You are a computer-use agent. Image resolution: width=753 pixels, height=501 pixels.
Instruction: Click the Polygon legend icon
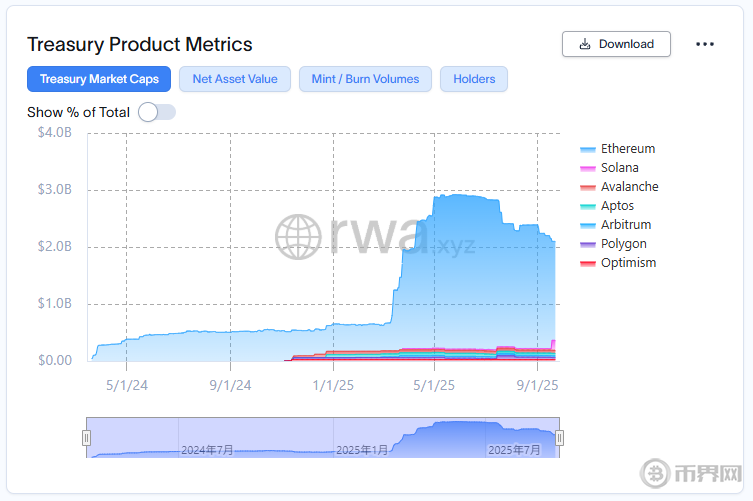click(x=588, y=245)
